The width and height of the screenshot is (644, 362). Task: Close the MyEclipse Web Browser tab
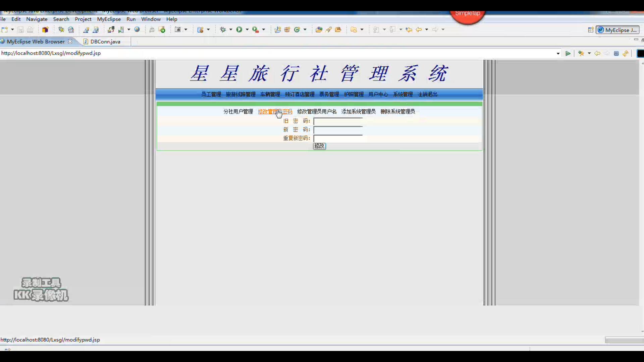70,42
